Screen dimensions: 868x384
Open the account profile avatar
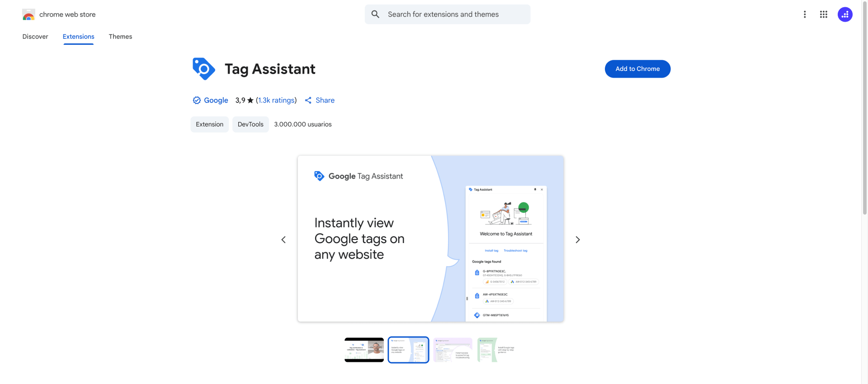(845, 14)
